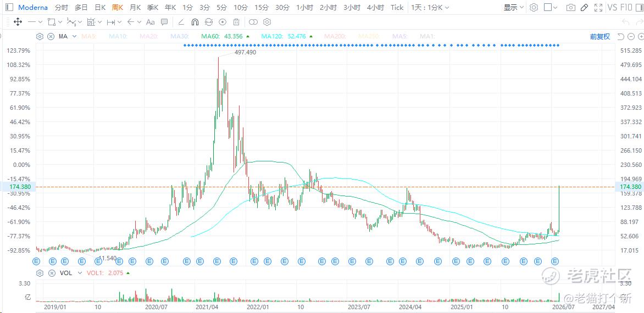Screen dimensions: 644x313
Task: Switch to 年K yearly chart
Action: [x=170, y=7]
